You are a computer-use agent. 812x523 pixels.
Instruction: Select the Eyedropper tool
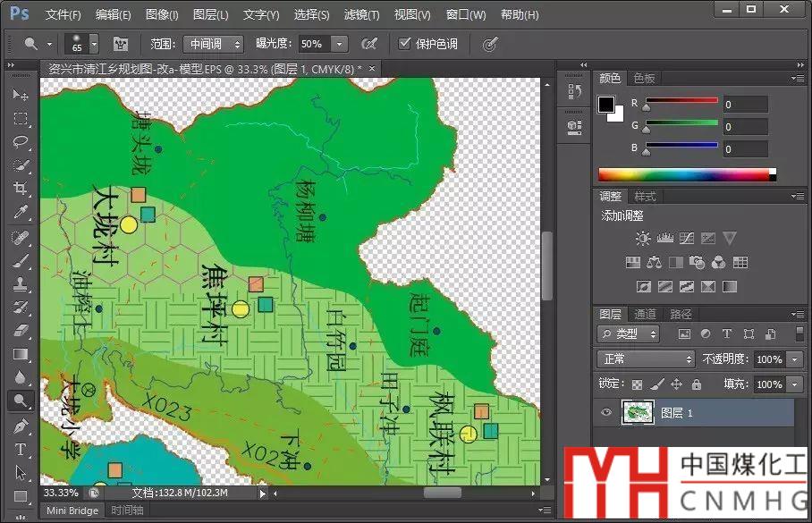point(20,213)
